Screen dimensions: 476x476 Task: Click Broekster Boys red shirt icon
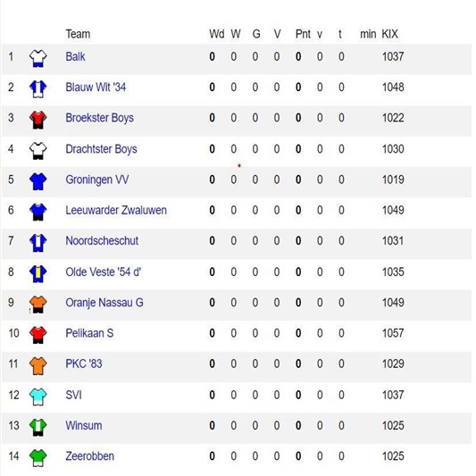[38, 120]
